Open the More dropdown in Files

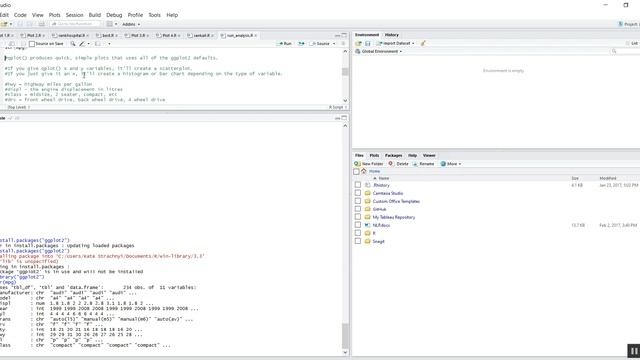pos(451,164)
